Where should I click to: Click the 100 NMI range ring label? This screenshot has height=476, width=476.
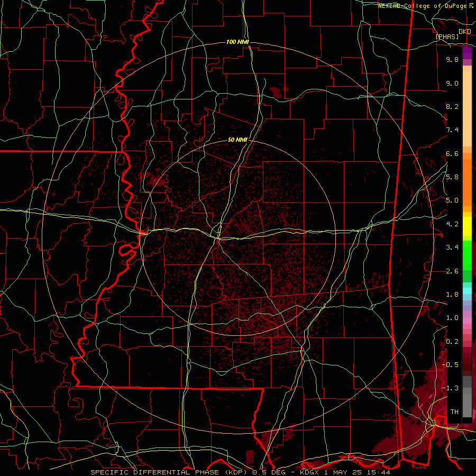(237, 42)
